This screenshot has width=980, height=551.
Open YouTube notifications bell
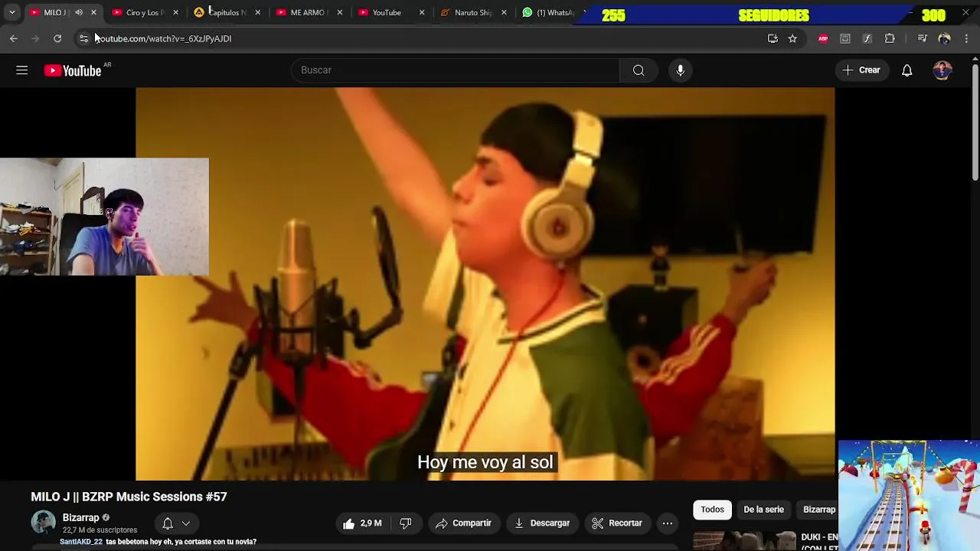[x=906, y=70]
